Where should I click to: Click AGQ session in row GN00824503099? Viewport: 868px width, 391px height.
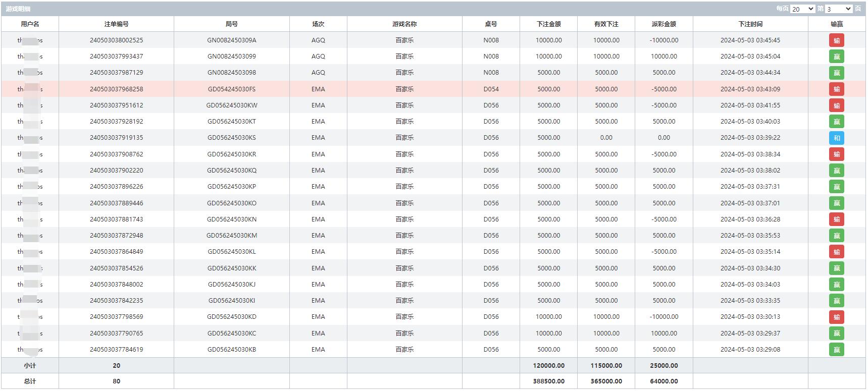pyautogui.click(x=318, y=57)
